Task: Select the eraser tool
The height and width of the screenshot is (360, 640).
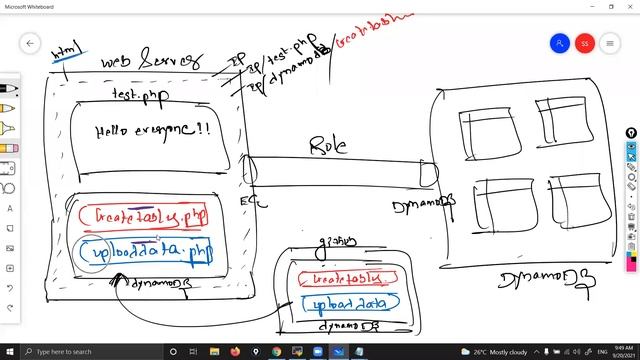Action: click(9, 148)
